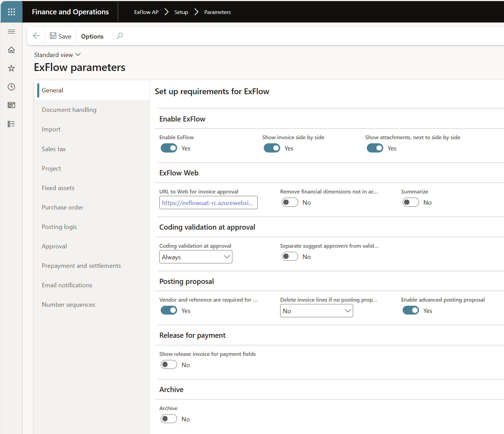Enable the Archive toggle

pos(169,419)
